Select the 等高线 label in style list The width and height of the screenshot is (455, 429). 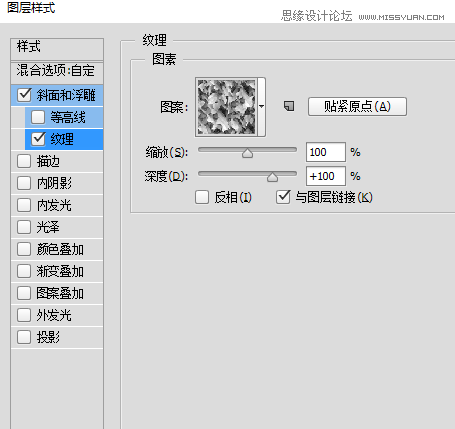click(68, 117)
